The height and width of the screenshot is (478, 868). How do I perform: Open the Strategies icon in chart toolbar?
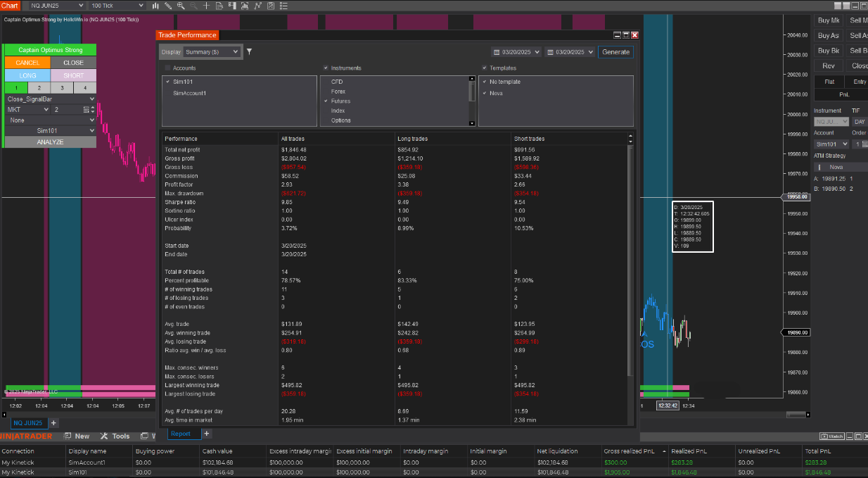coord(257,6)
